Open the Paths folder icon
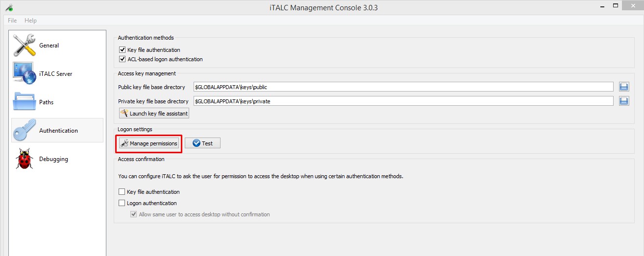Screen dimensions: 644x256 (x=25, y=102)
